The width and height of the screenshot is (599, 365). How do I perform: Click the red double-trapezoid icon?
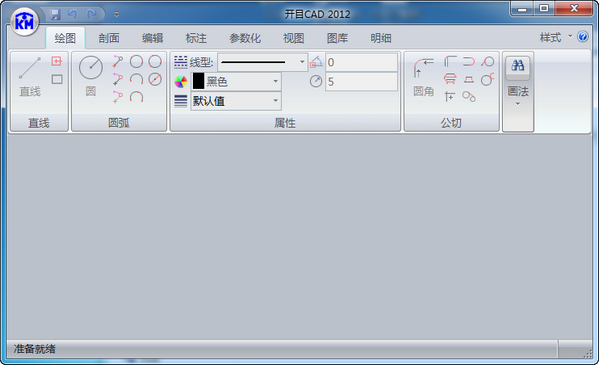(450, 79)
